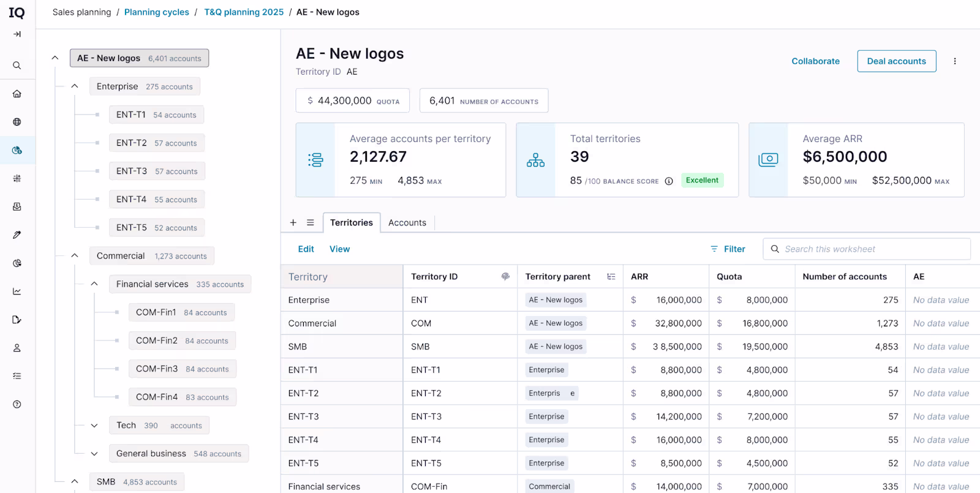Select ENT-T2 in the territory tree

[157, 143]
